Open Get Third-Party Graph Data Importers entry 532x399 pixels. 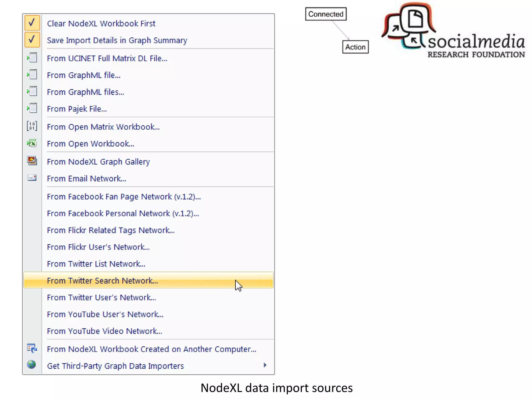click(115, 366)
